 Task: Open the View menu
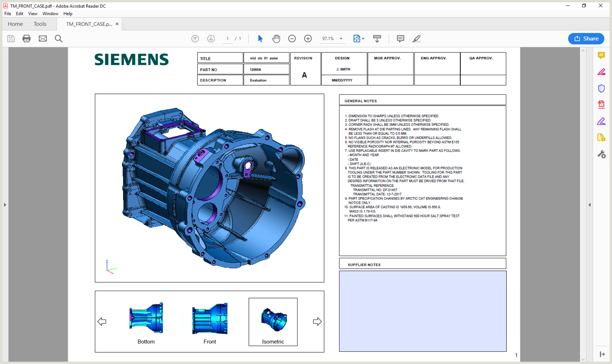[32, 14]
